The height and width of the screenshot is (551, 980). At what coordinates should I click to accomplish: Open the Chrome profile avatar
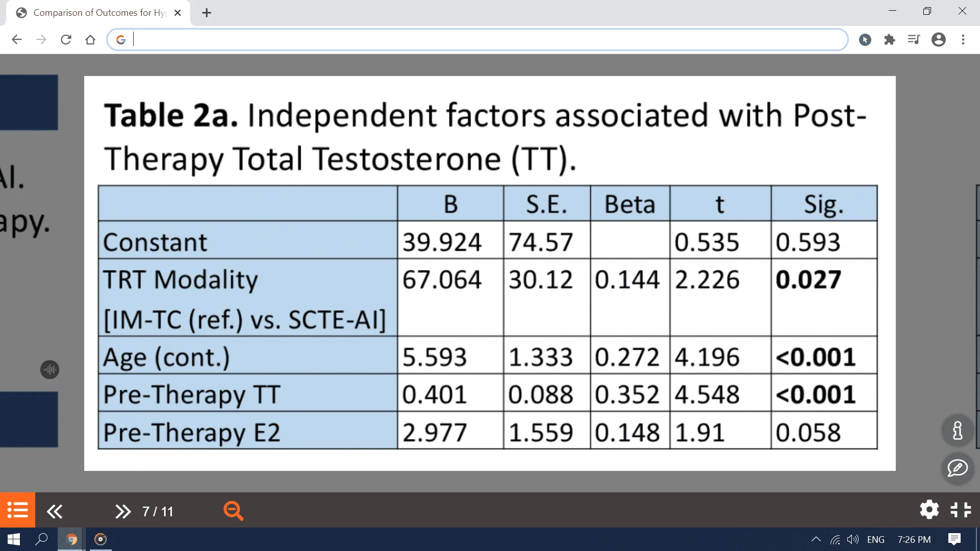(x=939, y=39)
